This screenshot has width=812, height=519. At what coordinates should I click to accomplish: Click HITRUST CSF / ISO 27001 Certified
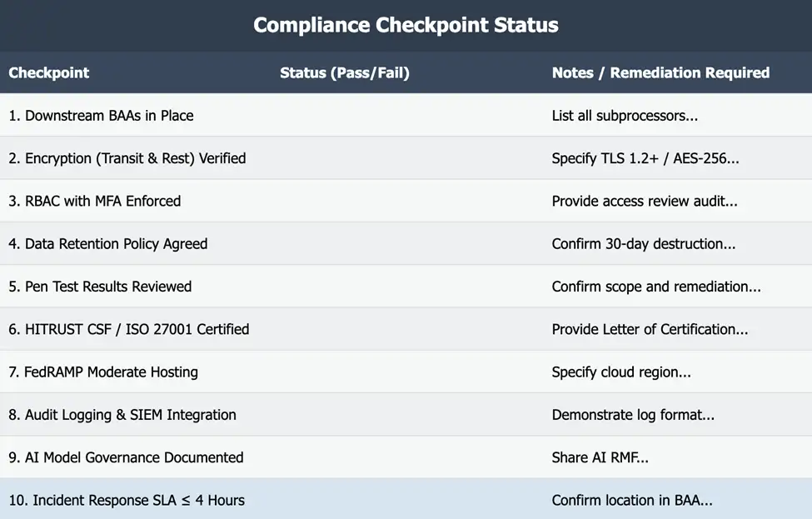coord(129,329)
